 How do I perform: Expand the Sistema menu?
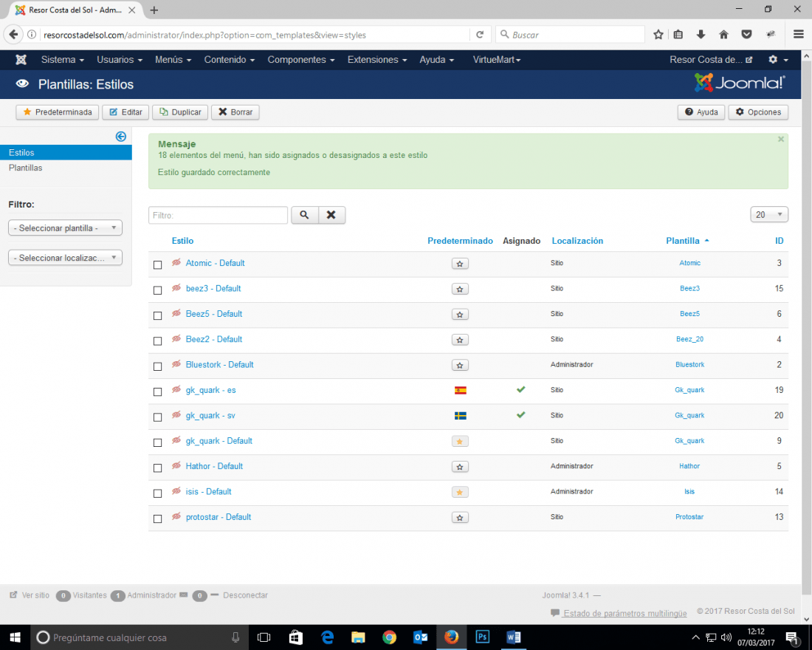point(62,60)
